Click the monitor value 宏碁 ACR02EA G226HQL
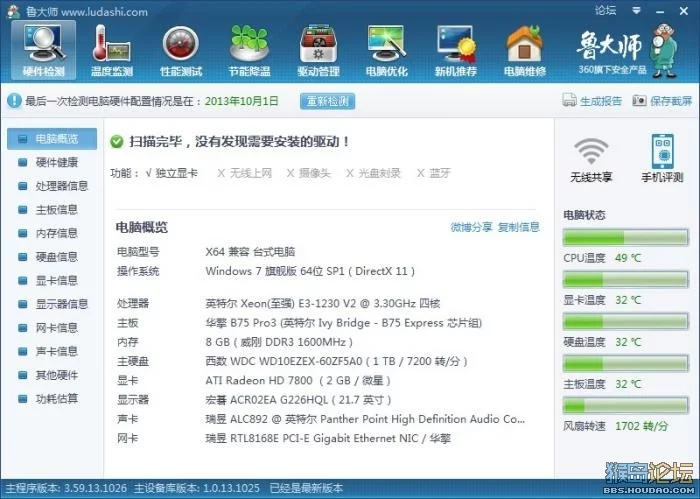This screenshot has height=499, width=700. (298, 399)
